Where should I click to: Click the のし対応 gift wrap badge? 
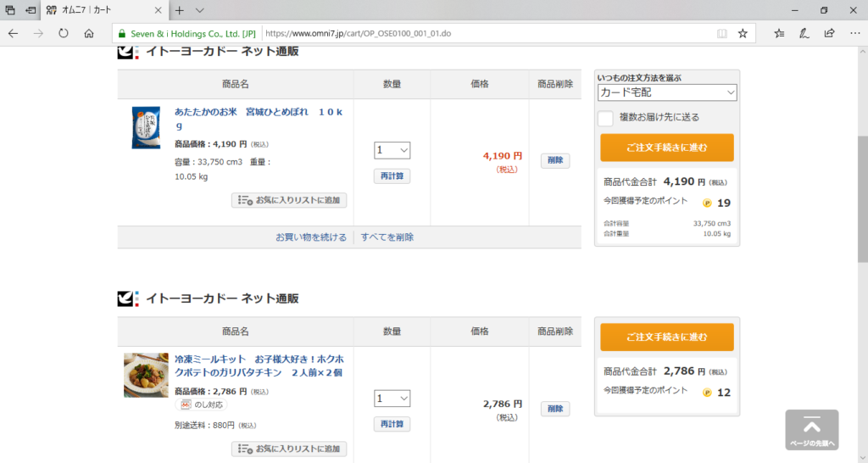pyautogui.click(x=202, y=404)
